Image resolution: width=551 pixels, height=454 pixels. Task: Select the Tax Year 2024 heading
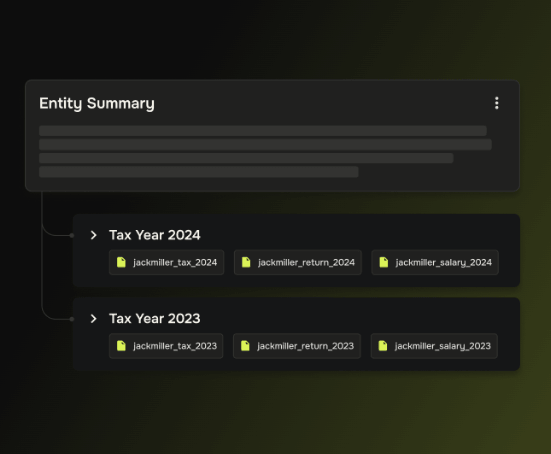click(x=155, y=235)
